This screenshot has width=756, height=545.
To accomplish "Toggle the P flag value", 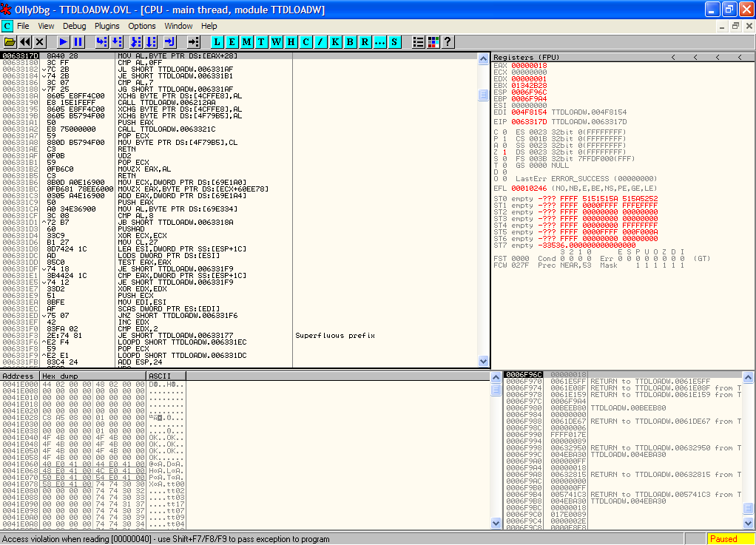I will point(504,139).
